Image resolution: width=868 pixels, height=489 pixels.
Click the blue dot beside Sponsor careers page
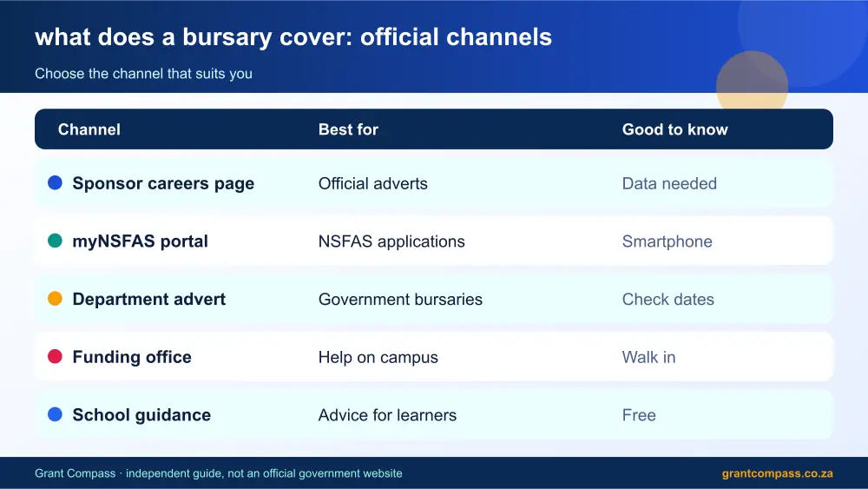[x=55, y=182]
